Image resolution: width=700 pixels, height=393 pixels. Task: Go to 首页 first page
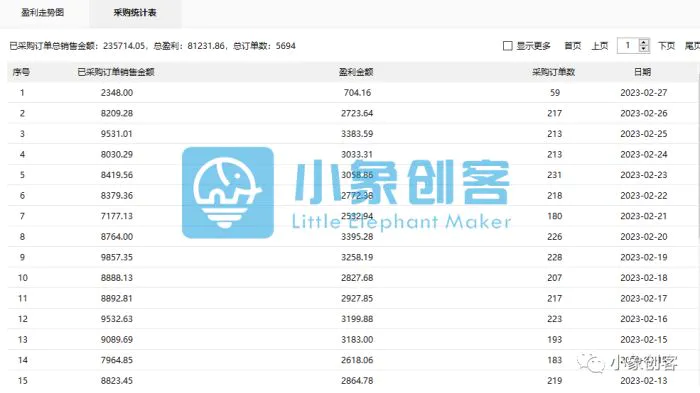573,46
